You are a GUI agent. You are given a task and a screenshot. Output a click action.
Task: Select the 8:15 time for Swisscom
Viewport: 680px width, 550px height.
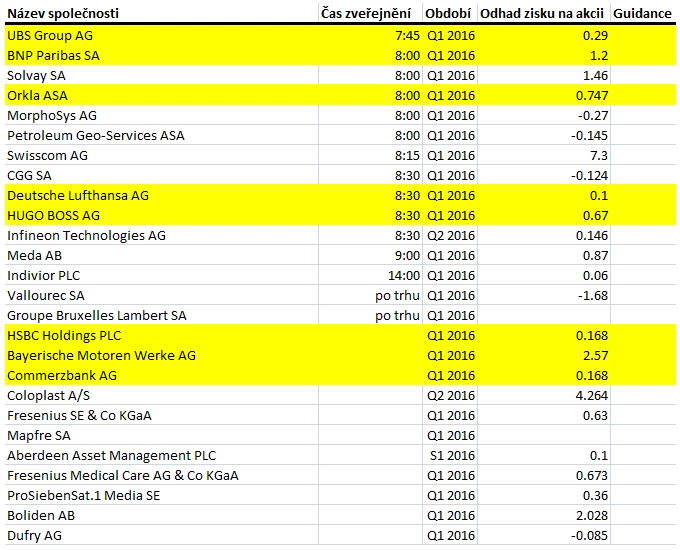(x=407, y=155)
